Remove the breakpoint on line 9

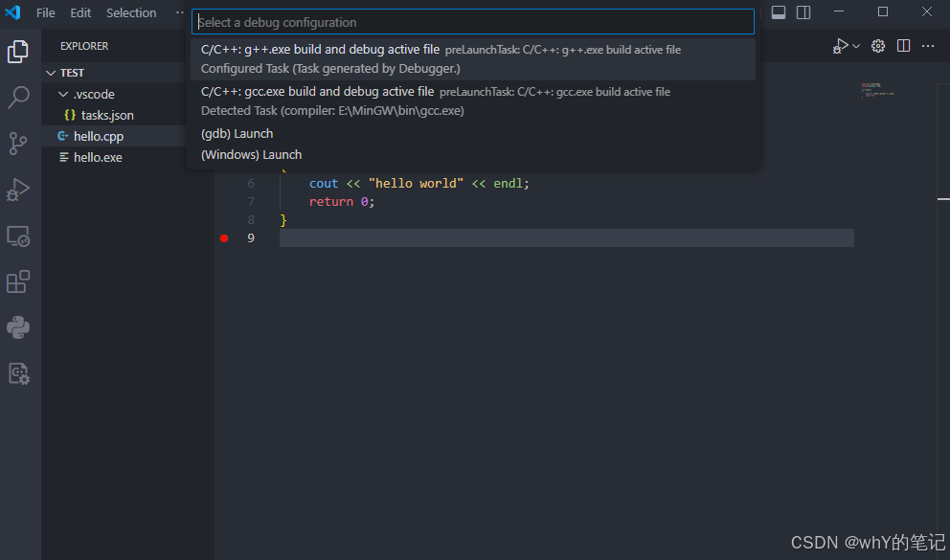(x=224, y=238)
